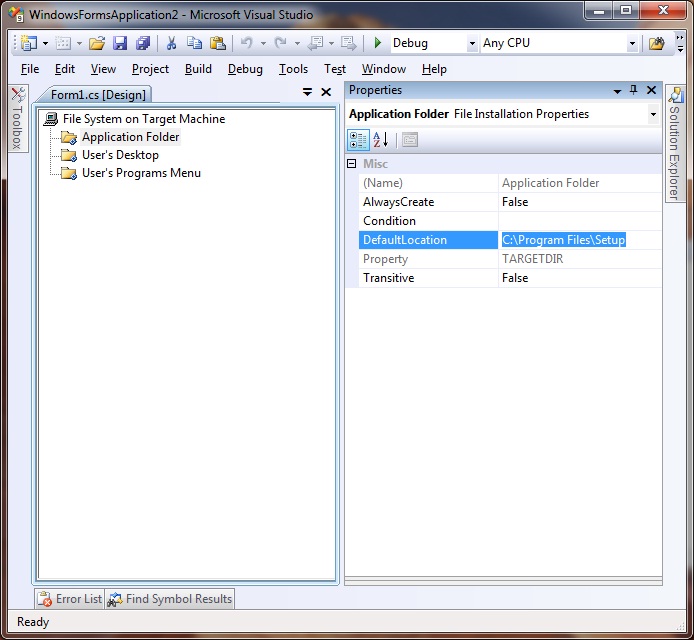This screenshot has height=640, width=694.
Task: Open the Redo history dropdown arrow
Action: (297, 43)
